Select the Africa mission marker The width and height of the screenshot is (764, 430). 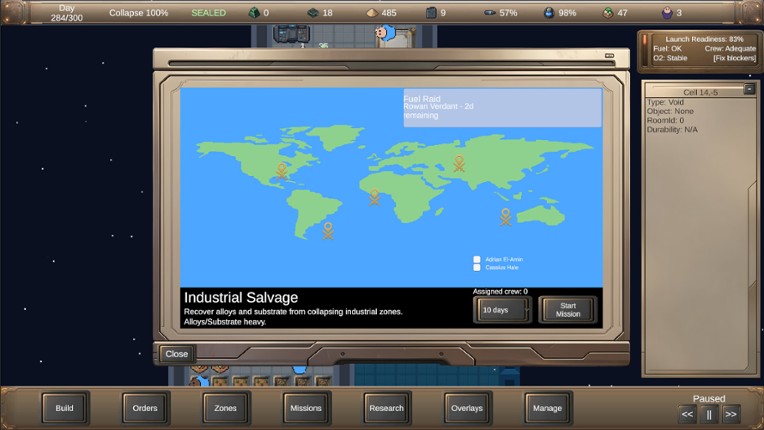(x=375, y=198)
